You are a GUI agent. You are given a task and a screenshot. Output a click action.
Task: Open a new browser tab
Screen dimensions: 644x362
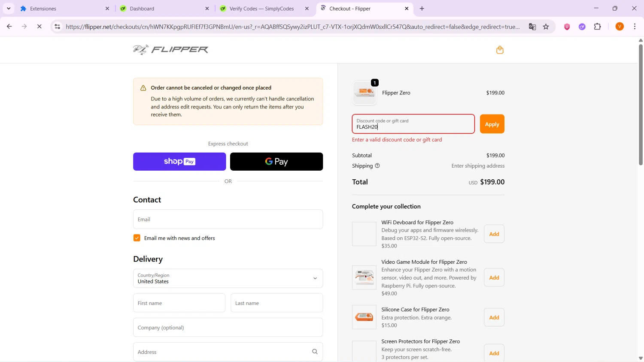pos(422,9)
